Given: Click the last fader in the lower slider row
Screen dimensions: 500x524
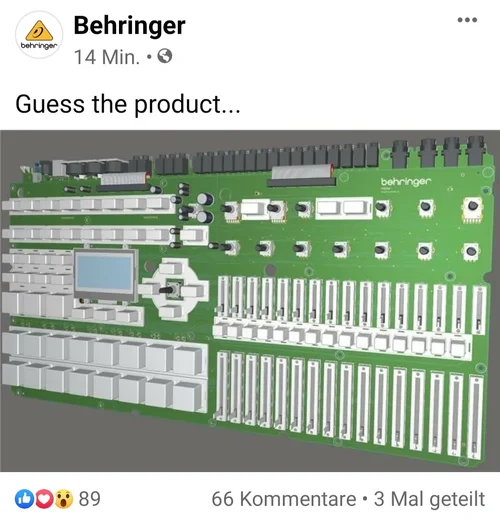Looking at the screenshot, I should coord(476,418).
